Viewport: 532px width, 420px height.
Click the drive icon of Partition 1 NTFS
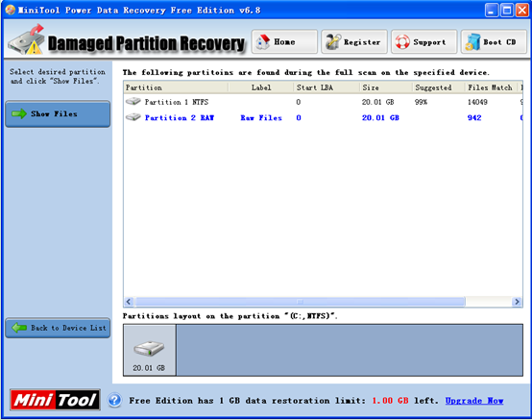click(x=133, y=101)
